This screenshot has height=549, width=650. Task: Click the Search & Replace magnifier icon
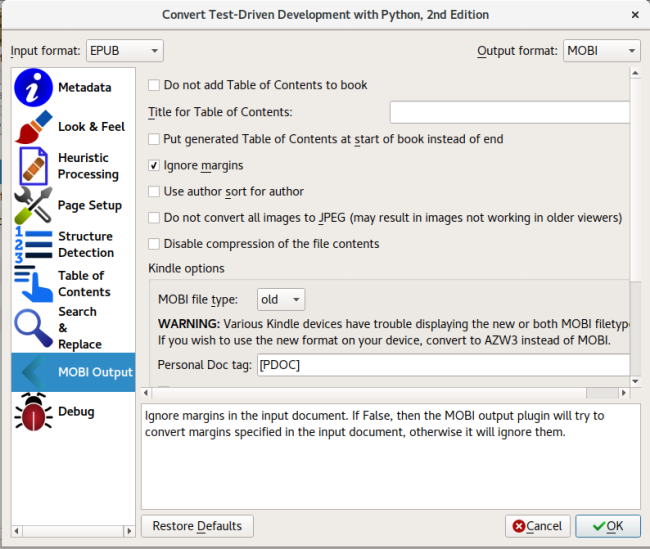pos(34,328)
